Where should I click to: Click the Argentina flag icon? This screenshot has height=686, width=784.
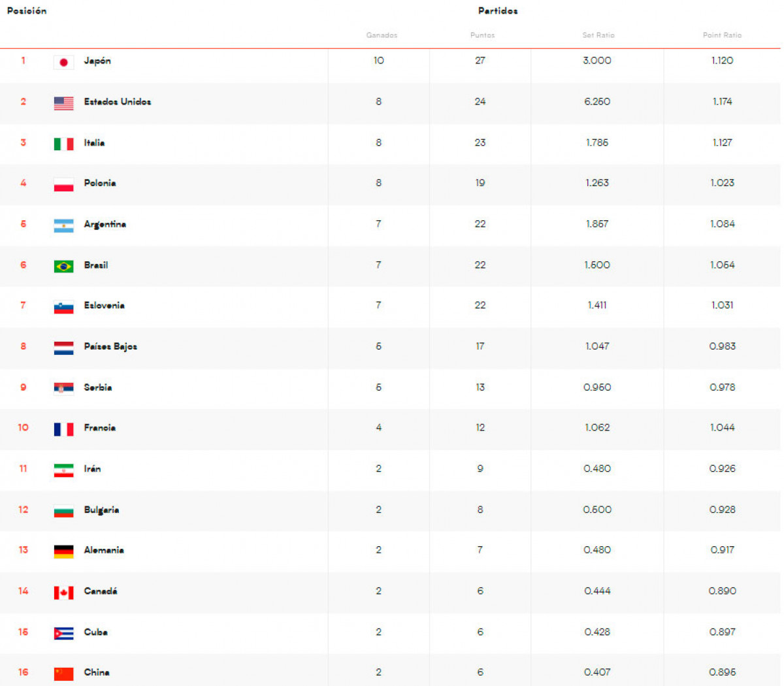click(63, 225)
